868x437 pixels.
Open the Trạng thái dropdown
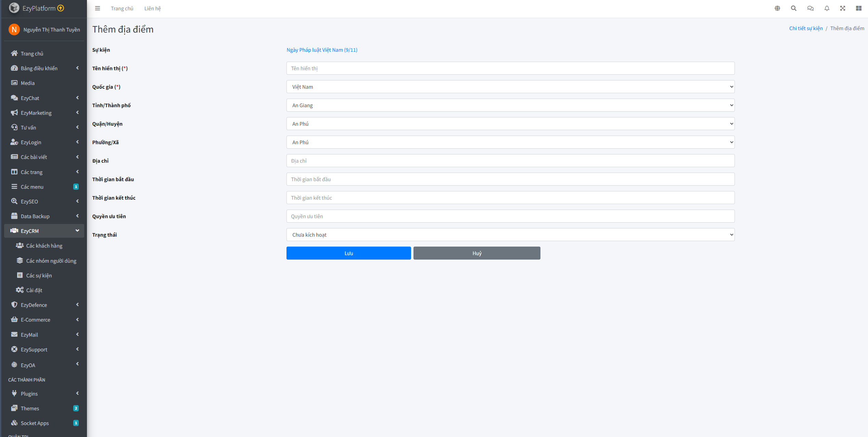coord(510,235)
